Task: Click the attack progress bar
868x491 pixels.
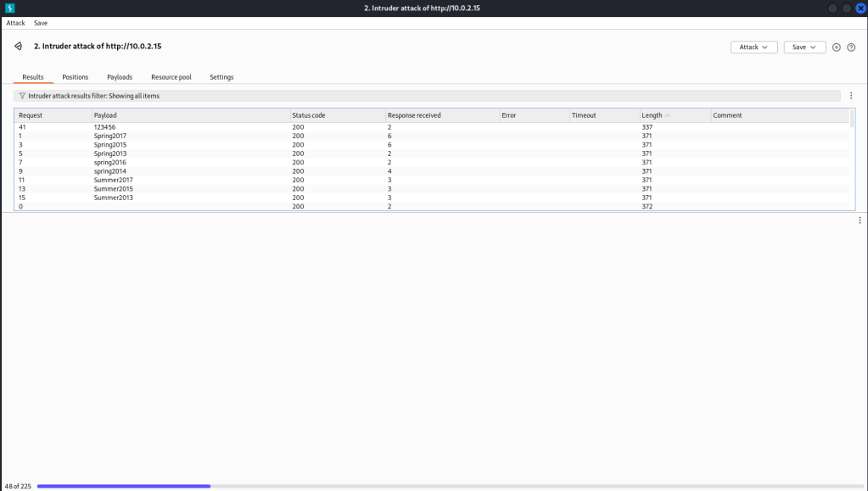Action: click(x=124, y=486)
